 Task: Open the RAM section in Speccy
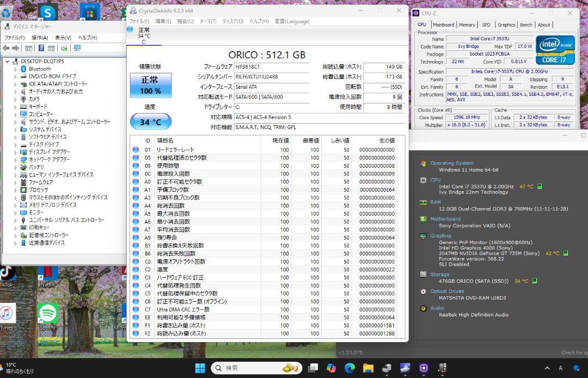click(x=436, y=202)
